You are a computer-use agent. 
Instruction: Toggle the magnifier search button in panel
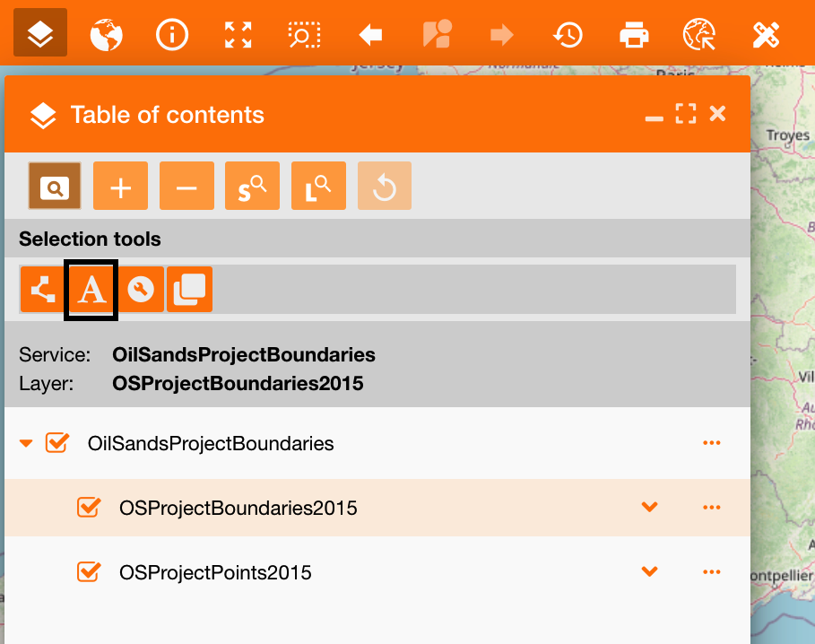55,186
